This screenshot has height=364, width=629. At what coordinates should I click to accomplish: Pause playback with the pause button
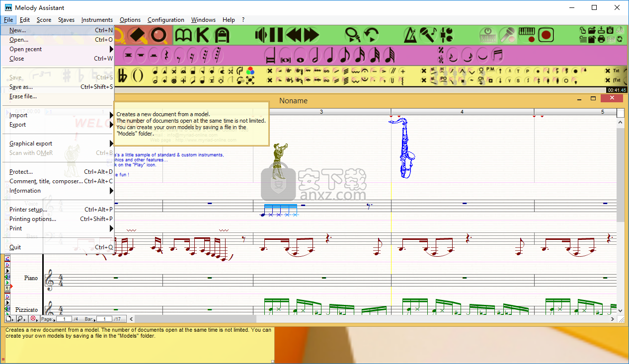tap(277, 35)
